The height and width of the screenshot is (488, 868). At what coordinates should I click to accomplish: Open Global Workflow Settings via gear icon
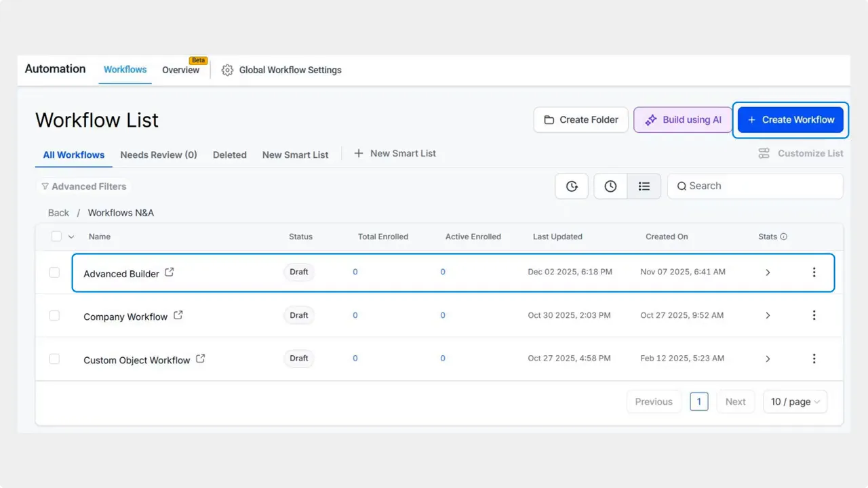pos(227,70)
